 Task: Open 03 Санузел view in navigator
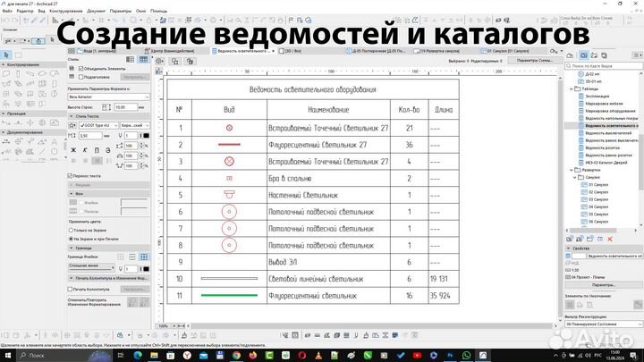click(598, 199)
